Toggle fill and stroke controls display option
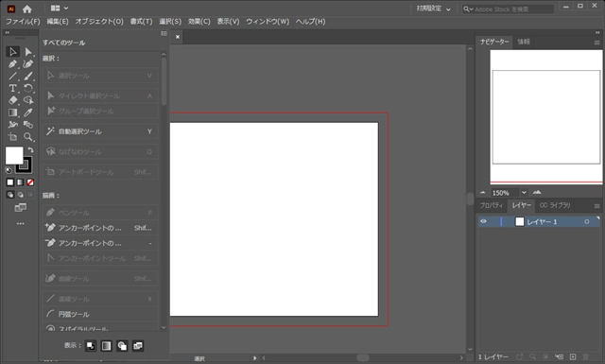Viewport: 605px width, 364px height. [x=91, y=346]
